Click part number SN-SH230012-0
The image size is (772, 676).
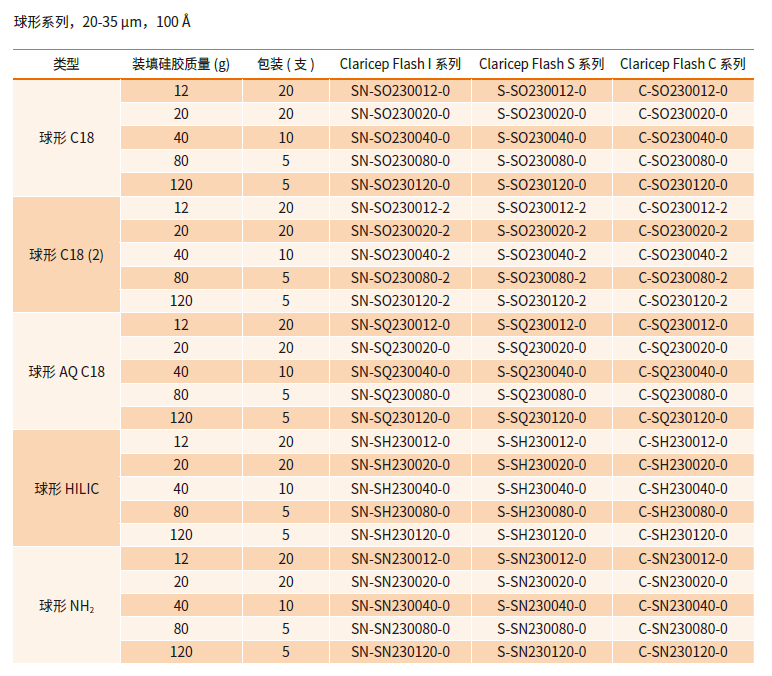(x=400, y=442)
